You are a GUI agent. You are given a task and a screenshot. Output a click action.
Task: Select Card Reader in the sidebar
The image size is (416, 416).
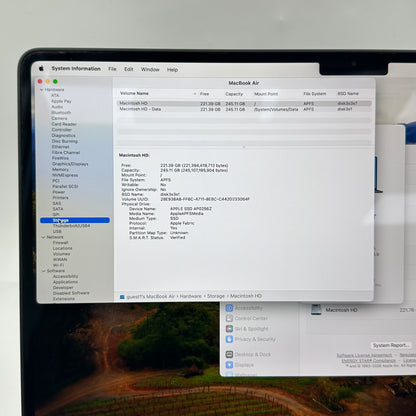pos(64,124)
